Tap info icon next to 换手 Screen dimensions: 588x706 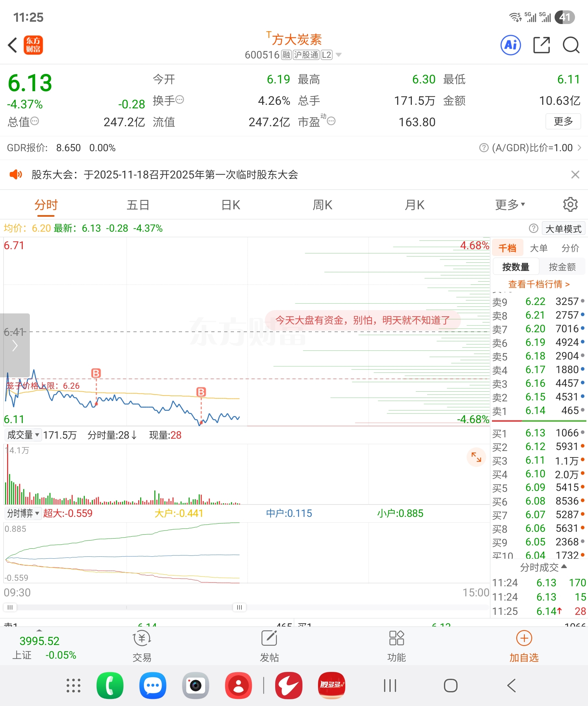coord(180,100)
